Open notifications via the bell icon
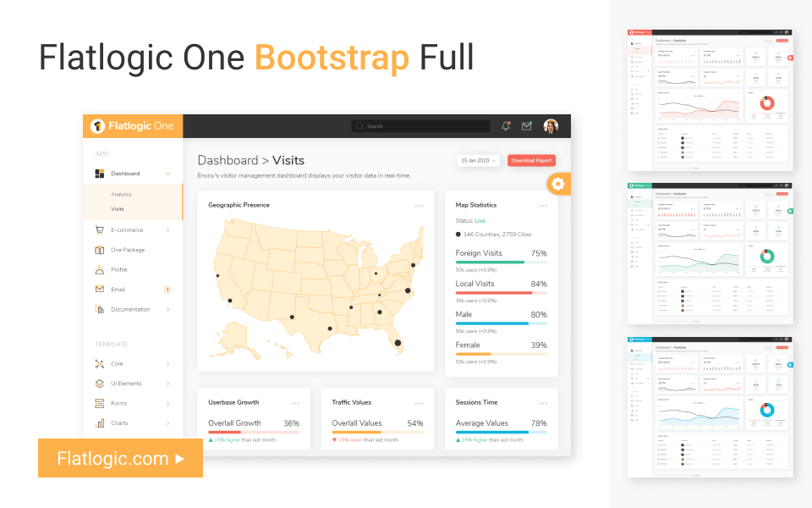 505,125
